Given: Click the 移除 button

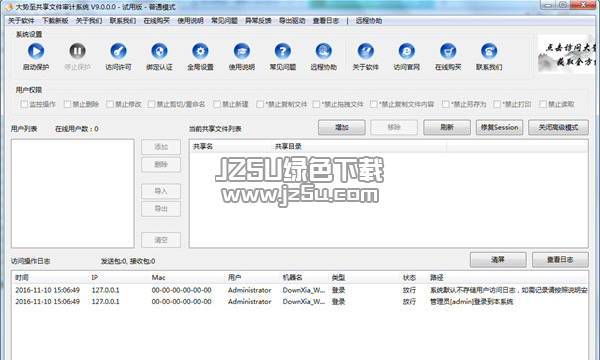Looking at the screenshot, I should [394, 127].
